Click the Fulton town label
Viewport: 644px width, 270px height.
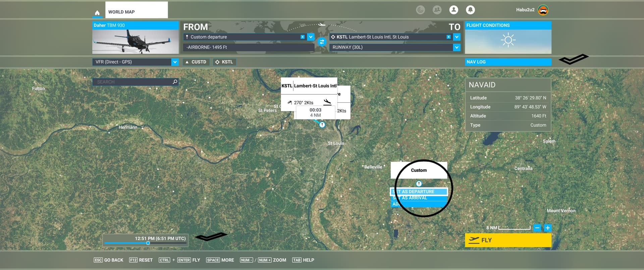click(x=38, y=88)
